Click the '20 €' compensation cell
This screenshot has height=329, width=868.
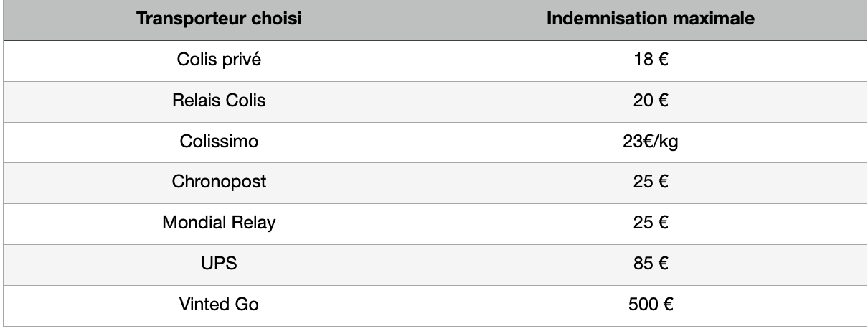(652, 101)
